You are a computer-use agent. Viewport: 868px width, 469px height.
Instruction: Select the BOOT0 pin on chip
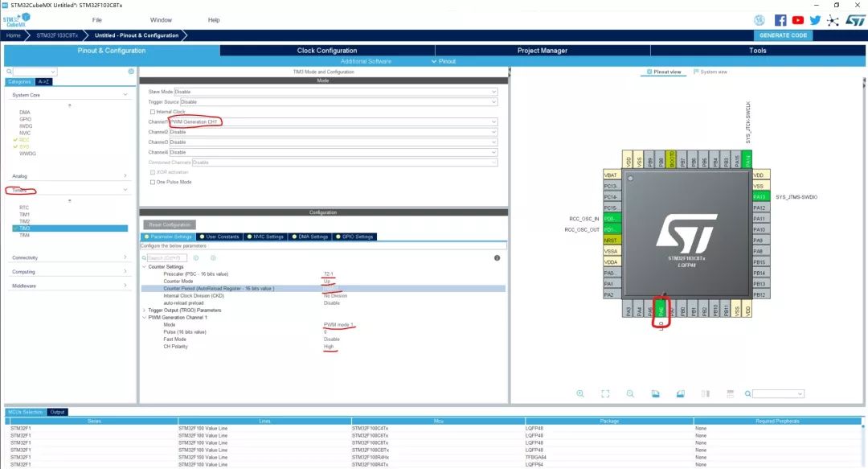tap(671, 159)
